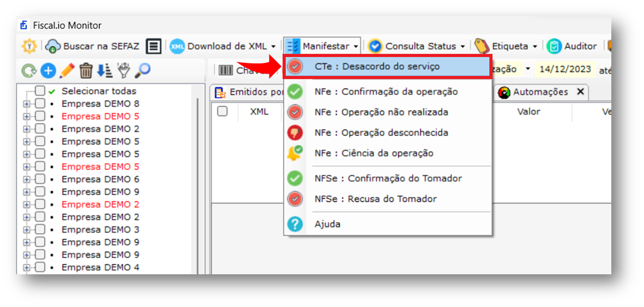Viewport: 644px width, 307px height.
Task: Click the pencil edit icon
Action: click(x=66, y=70)
